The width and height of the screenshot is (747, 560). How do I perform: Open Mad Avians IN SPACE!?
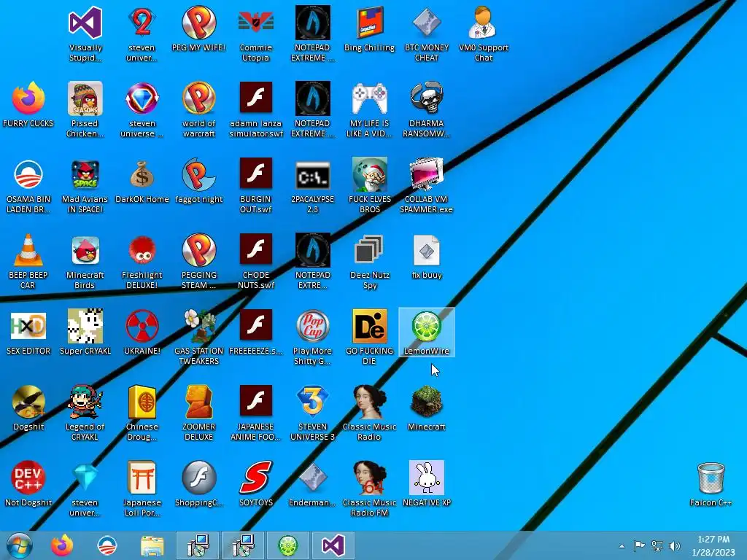pos(85,185)
